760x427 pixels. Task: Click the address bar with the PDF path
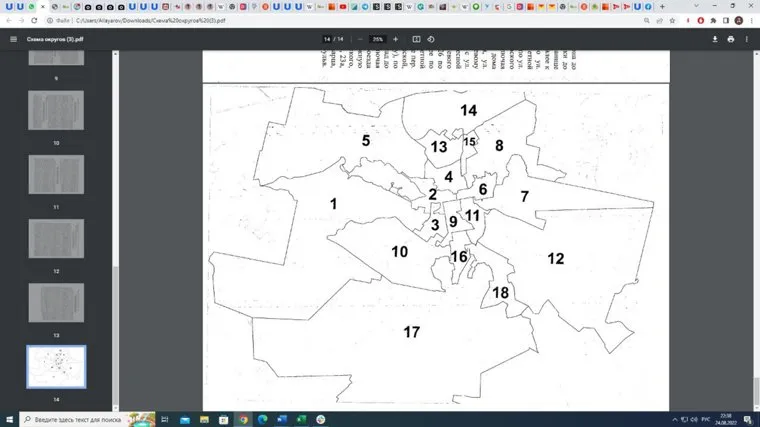200,20
